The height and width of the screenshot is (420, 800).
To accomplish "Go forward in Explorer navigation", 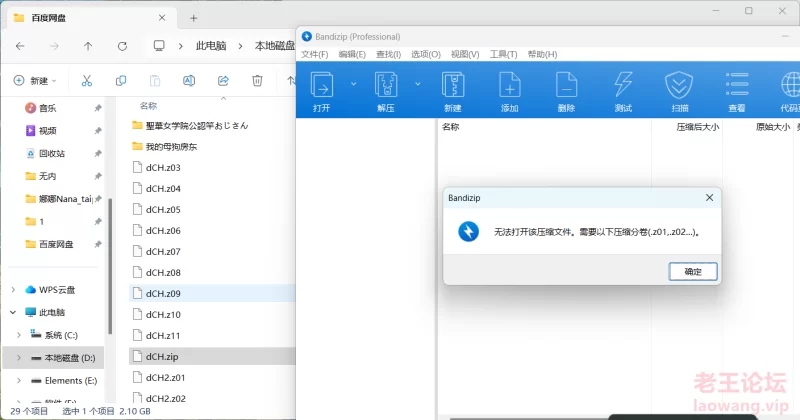I will [54, 46].
